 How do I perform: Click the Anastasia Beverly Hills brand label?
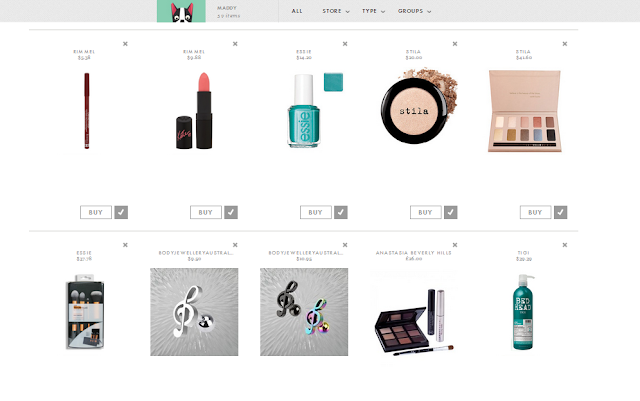[x=414, y=253]
